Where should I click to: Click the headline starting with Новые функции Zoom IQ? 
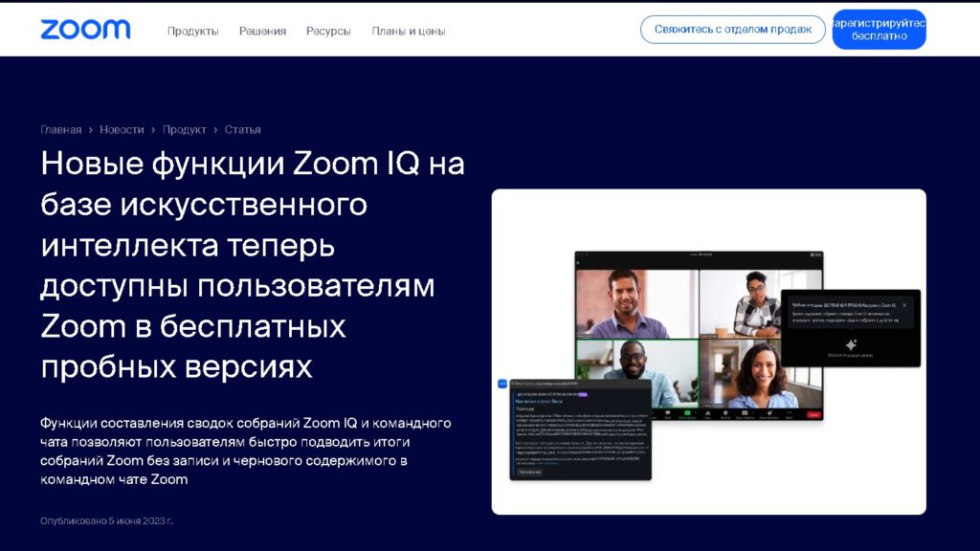click(x=253, y=265)
